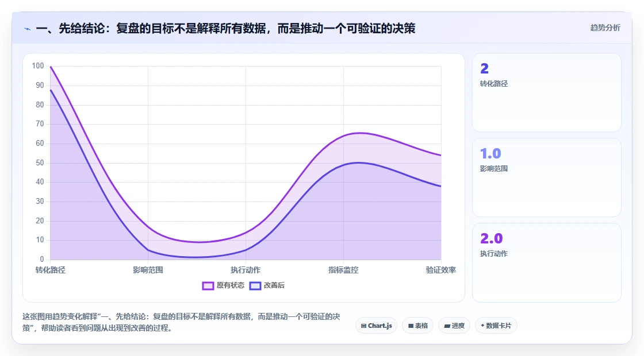Click the 进度 tag bar icon
Image resolution: width=644 pixels, height=356 pixels.
tap(447, 326)
